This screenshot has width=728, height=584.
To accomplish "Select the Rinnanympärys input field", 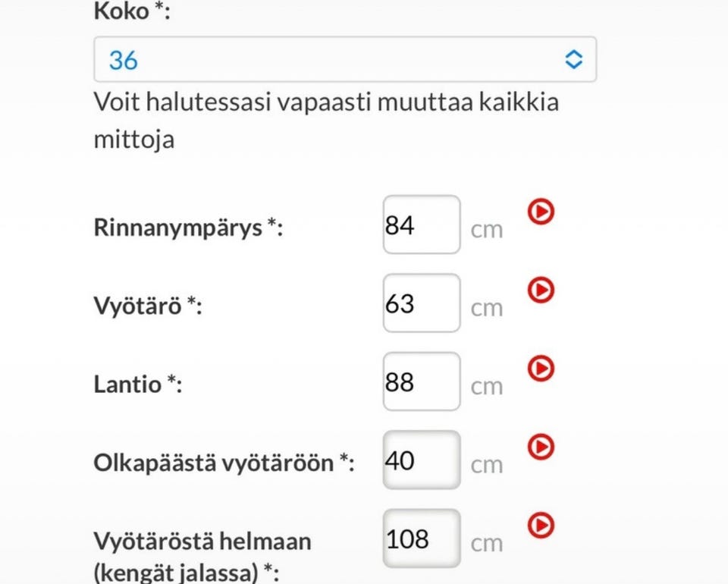I will (x=421, y=224).
